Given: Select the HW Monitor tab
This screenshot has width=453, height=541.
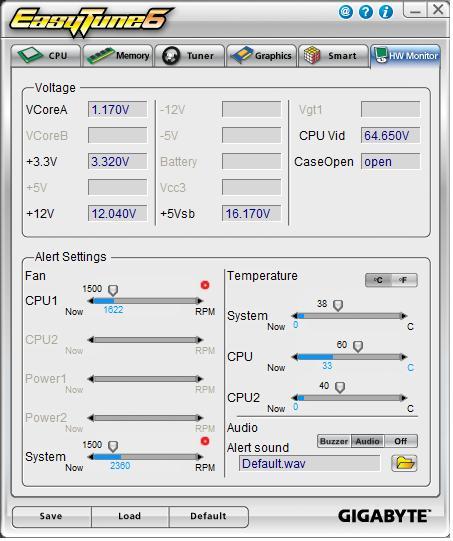Looking at the screenshot, I should click(x=405, y=56).
